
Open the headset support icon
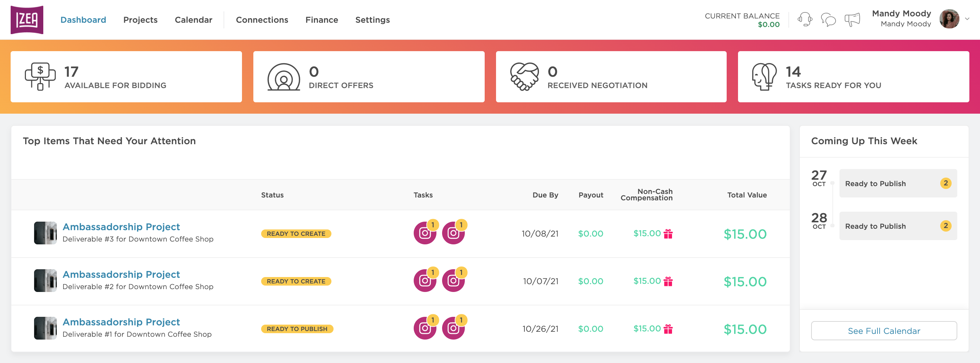(x=805, y=20)
